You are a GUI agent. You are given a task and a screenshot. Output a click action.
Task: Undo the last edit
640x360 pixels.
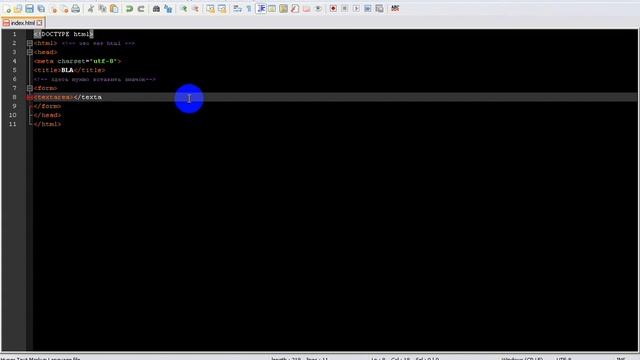click(129, 9)
